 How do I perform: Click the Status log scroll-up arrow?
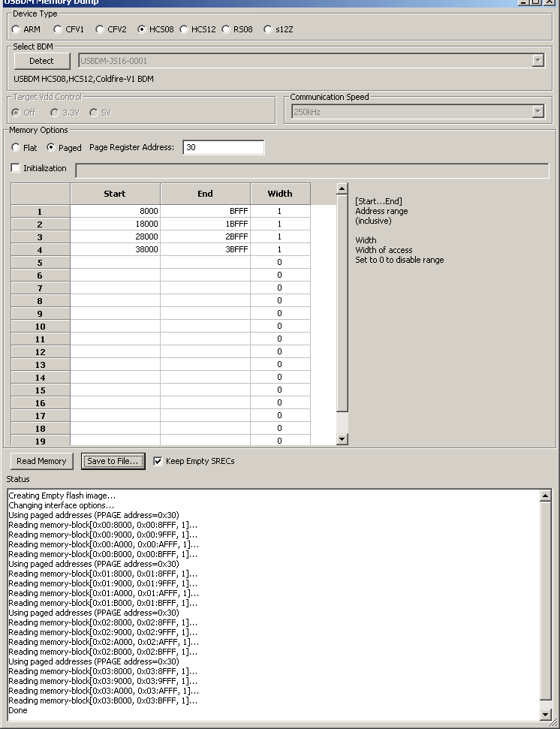pyautogui.click(x=546, y=496)
